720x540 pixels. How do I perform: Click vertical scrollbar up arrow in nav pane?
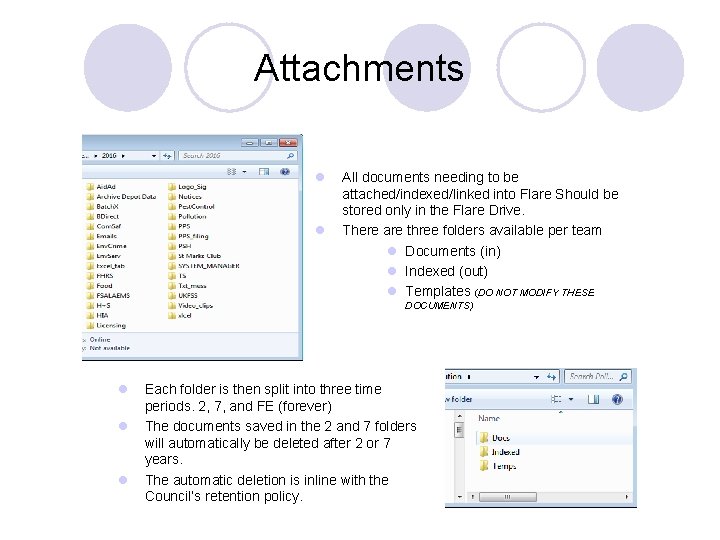(x=460, y=416)
